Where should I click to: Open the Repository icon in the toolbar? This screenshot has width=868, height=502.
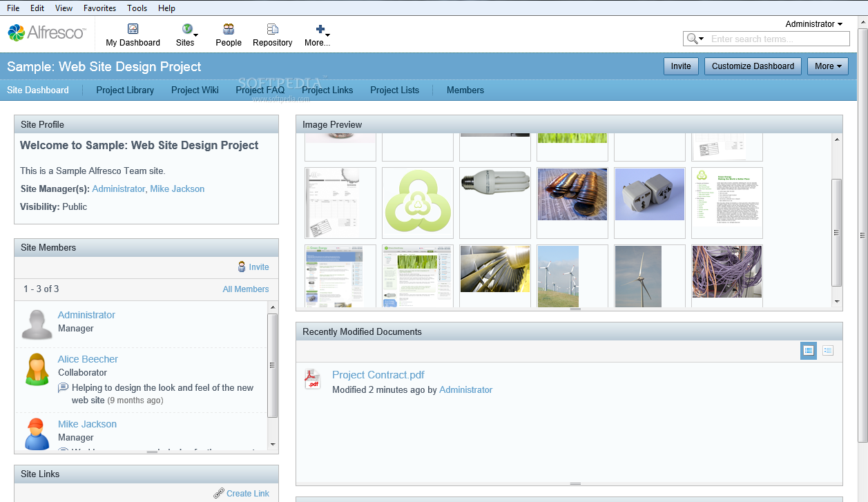(x=272, y=29)
